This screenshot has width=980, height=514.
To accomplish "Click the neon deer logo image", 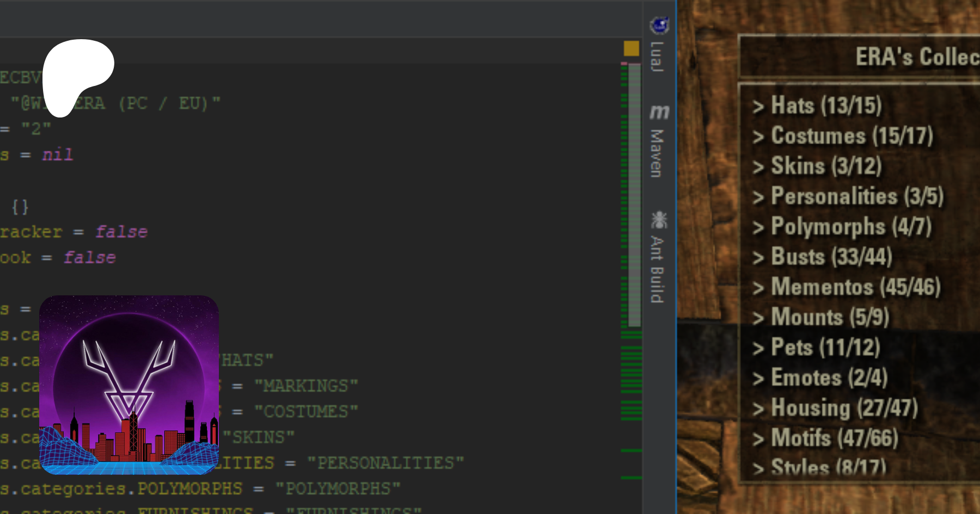I will (x=129, y=385).
